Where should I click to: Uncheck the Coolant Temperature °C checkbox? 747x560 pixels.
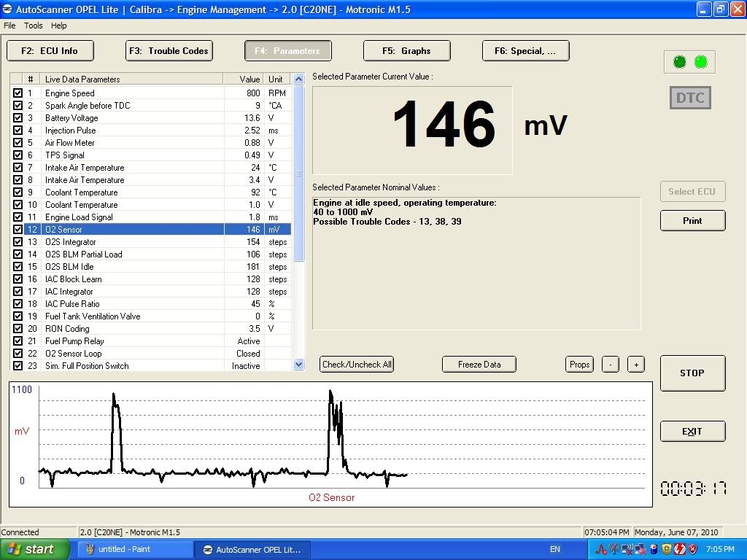point(18,192)
